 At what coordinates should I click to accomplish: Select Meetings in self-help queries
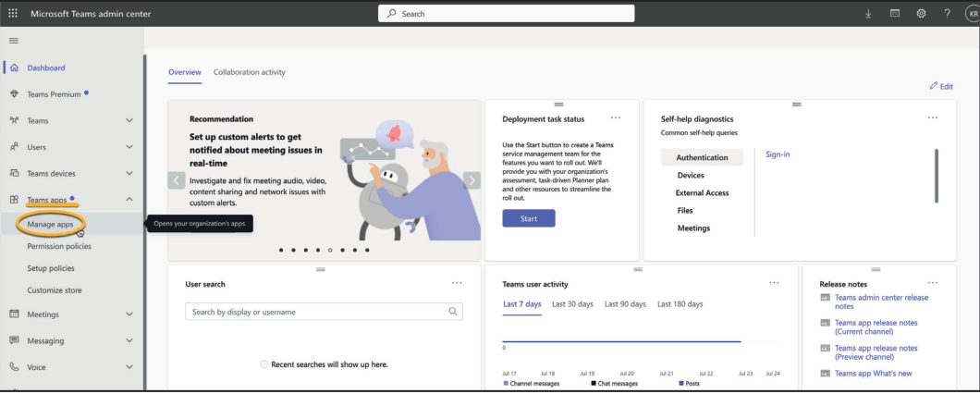693,228
